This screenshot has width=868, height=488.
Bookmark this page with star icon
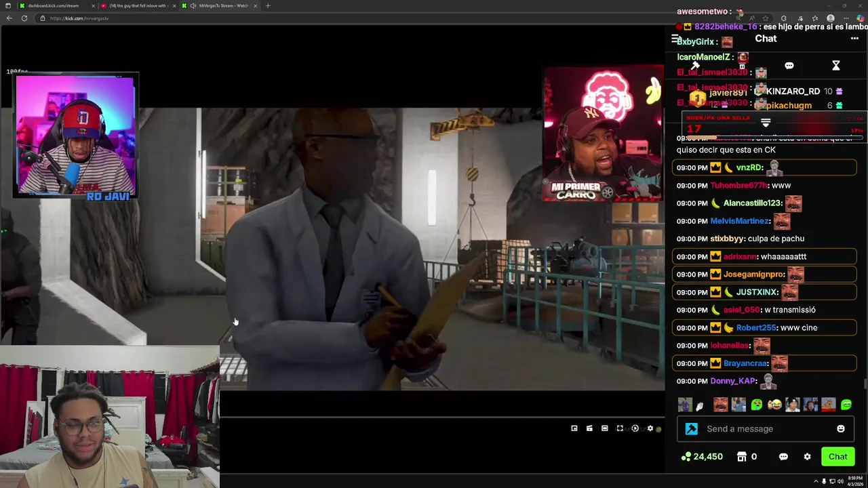point(766,18)
